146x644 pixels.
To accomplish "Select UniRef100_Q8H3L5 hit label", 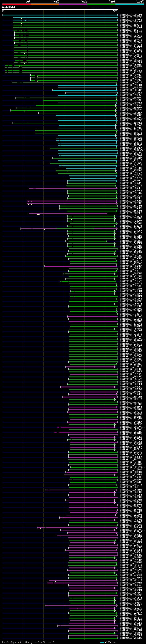I will point(131,214).
